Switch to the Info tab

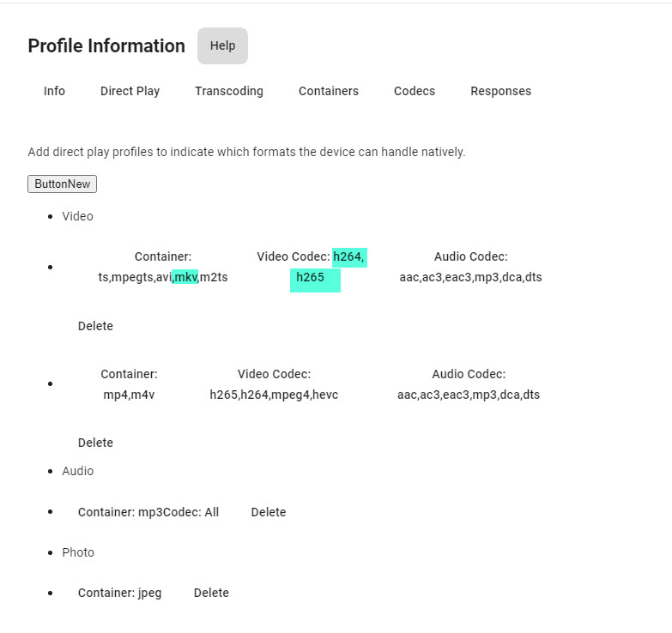coord(54,91)
